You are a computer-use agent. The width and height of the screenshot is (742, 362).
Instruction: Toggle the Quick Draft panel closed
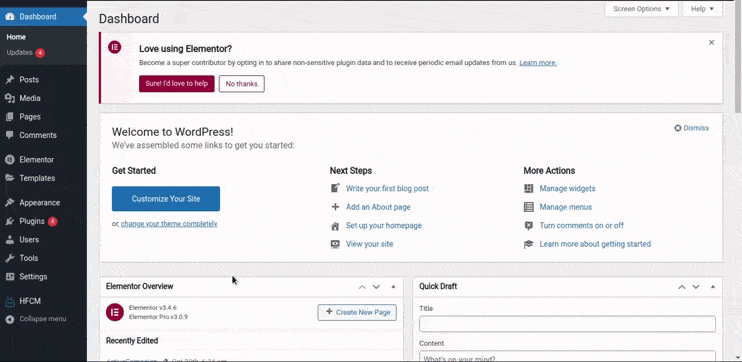click(713, 287)
